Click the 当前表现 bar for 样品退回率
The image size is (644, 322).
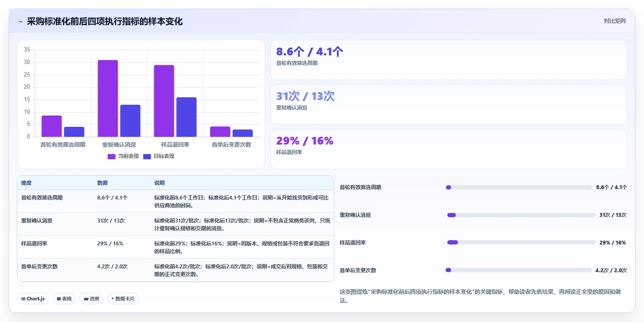coord(164,101)
